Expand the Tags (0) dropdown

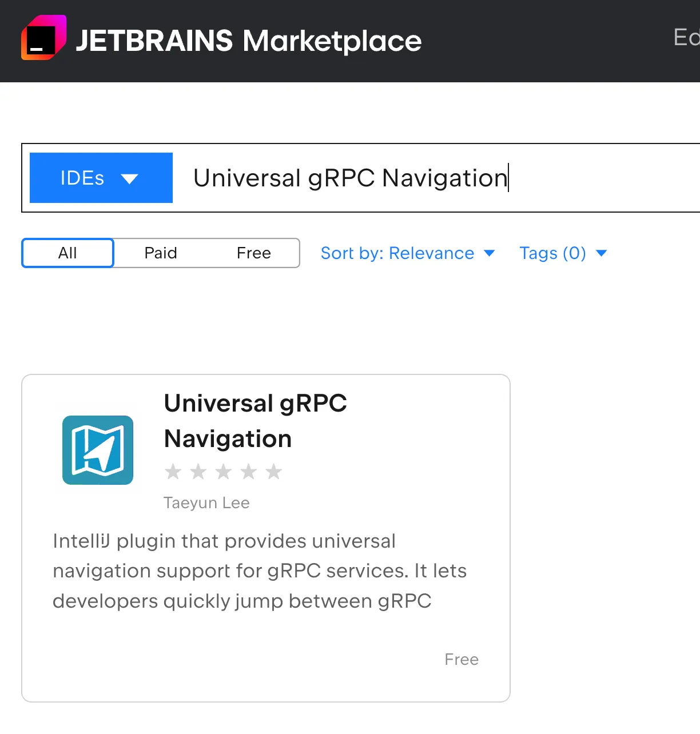coord(563,253)
